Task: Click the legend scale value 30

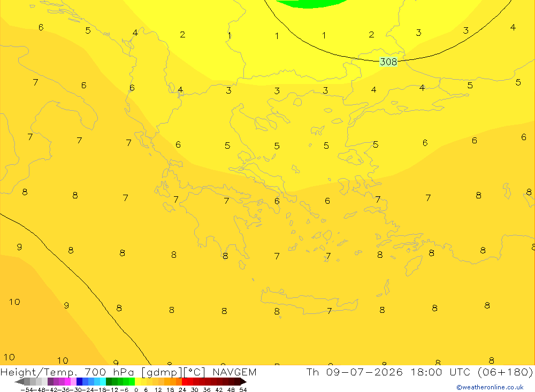Action: (195, 390)
